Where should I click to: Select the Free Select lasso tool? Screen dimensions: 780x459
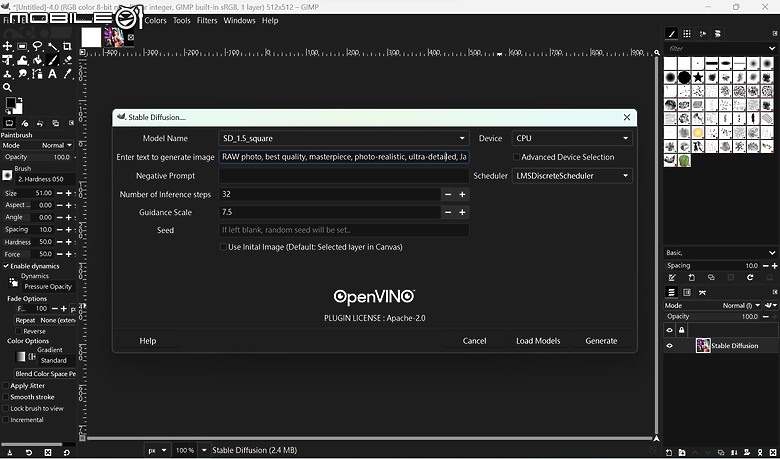(x=37, y=46)
